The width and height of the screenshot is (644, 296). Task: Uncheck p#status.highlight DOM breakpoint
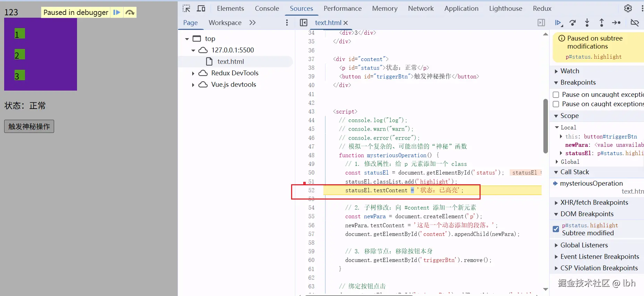coord(556,229)
